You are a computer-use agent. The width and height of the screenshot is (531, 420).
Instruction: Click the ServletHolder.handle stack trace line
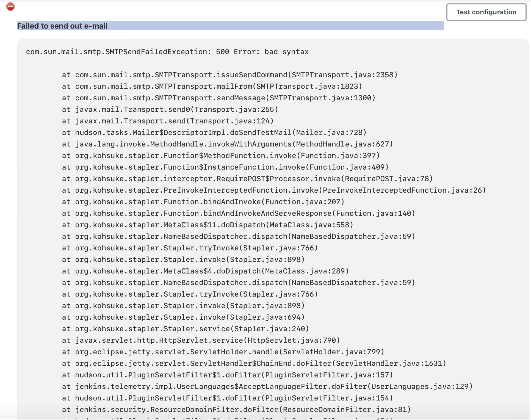coord(223,352)
